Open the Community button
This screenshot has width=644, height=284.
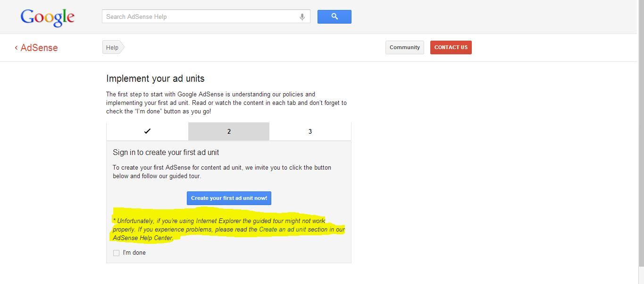(405, 47)
